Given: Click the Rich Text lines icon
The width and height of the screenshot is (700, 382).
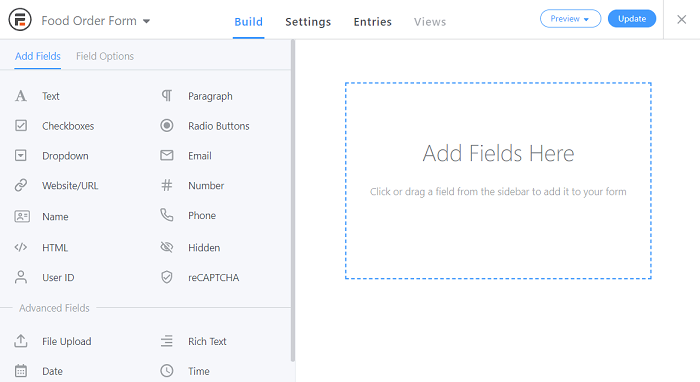Looking at the screenshot, I should coord(167,341).
